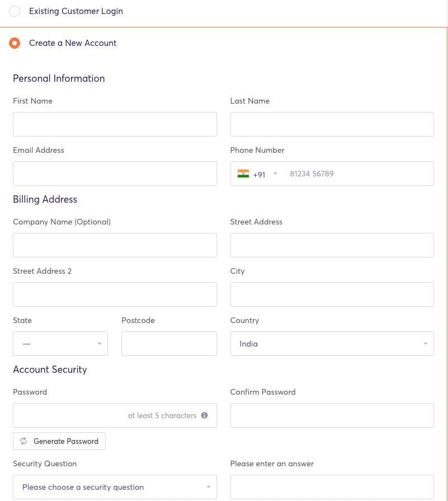Select the Existing Customer Login radio button

click(15, 11)
